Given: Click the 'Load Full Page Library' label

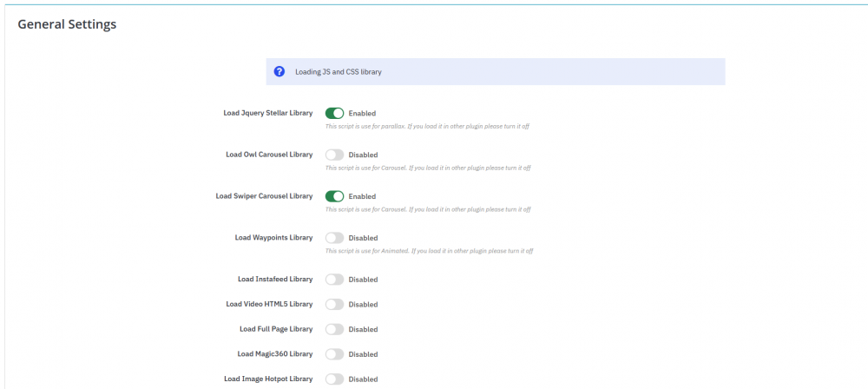Looking at the screenshot, I should pyautogui.click(x=276, y=329).
